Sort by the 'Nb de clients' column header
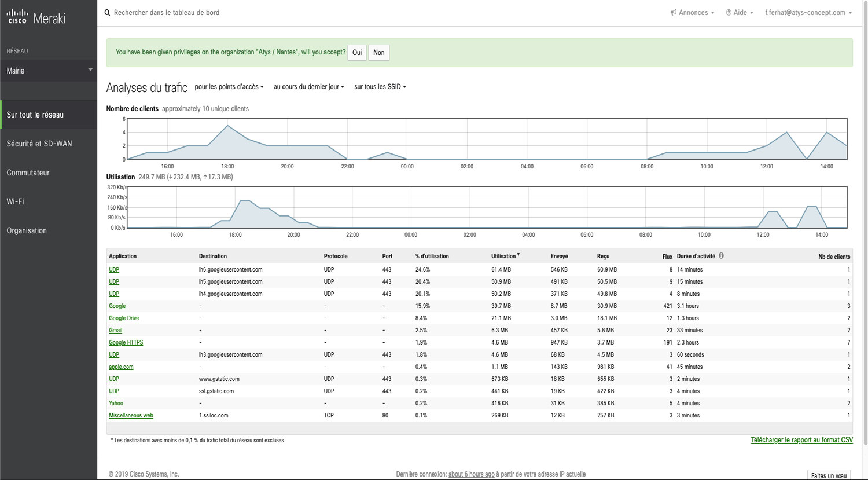The width and height of the screenshot is (868, 480). point(834,256)
